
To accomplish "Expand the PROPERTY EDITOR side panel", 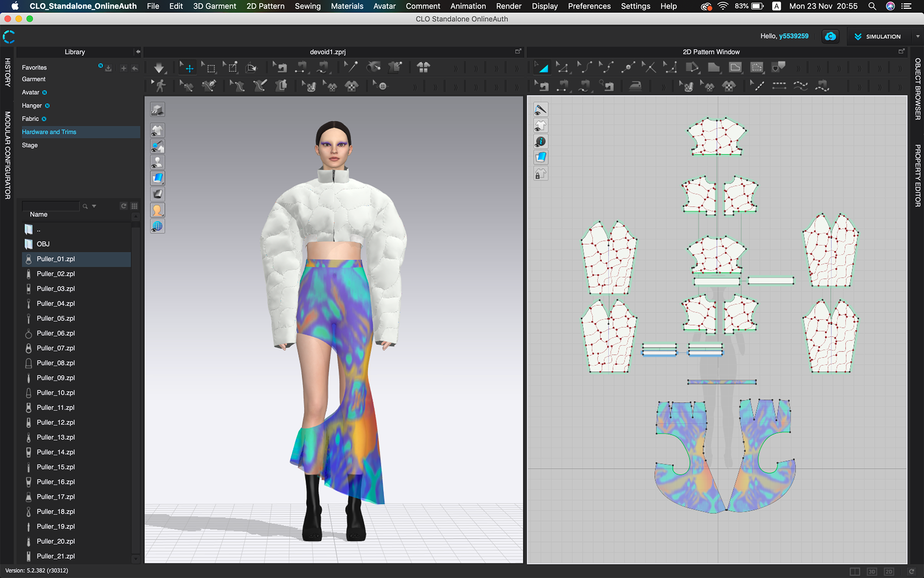I will (918, 176).
